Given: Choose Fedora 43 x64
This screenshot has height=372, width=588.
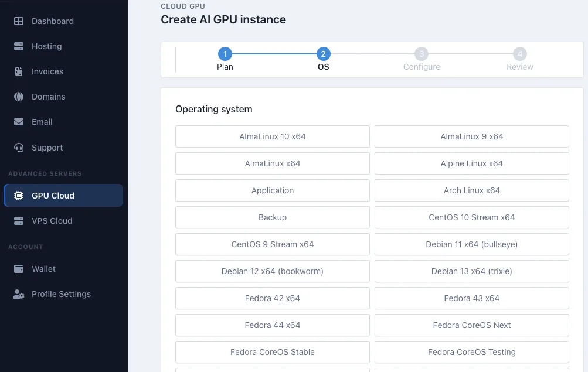Looking at the screenshot, I should click(472, 298).
